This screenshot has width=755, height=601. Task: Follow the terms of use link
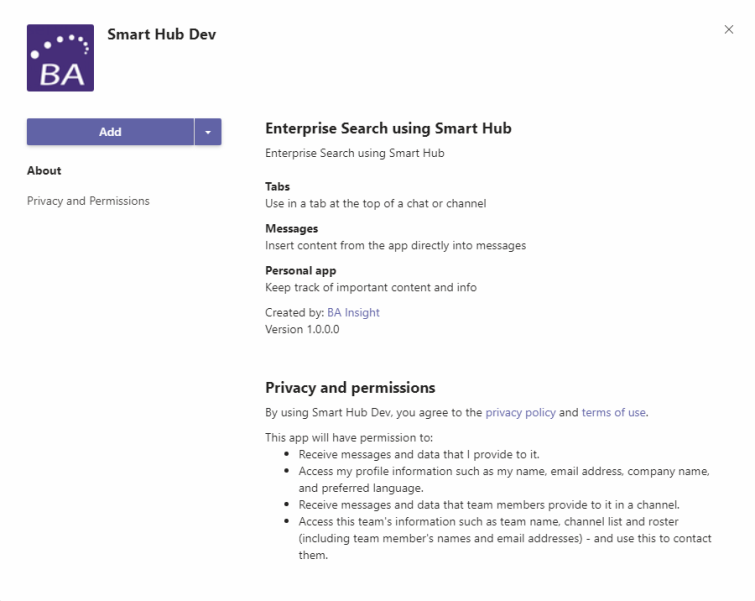(614, 412)
